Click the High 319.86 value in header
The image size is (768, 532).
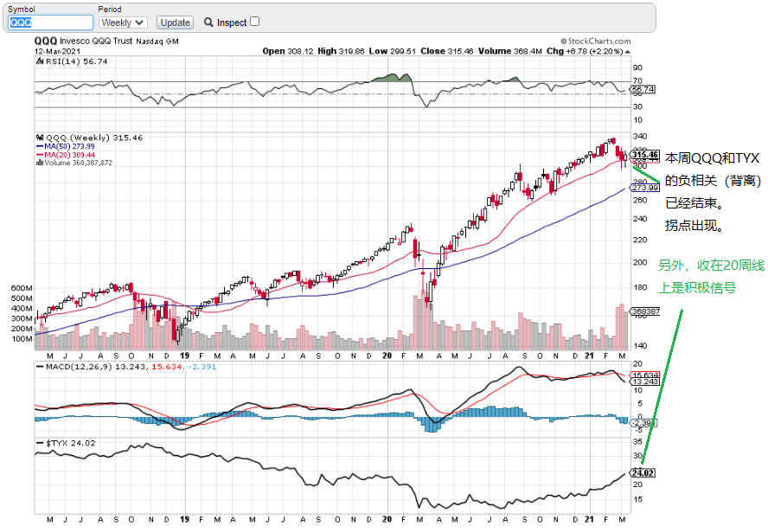341,51
